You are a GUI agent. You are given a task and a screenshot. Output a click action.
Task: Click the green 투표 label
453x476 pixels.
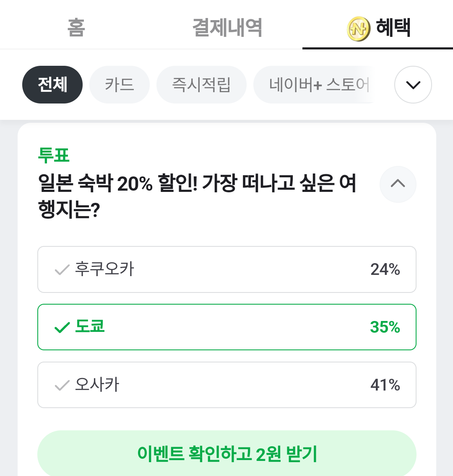53,155
